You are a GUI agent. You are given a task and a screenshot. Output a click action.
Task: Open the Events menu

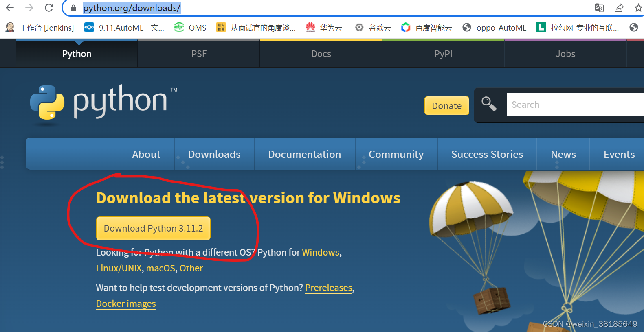tap(619, 154)
